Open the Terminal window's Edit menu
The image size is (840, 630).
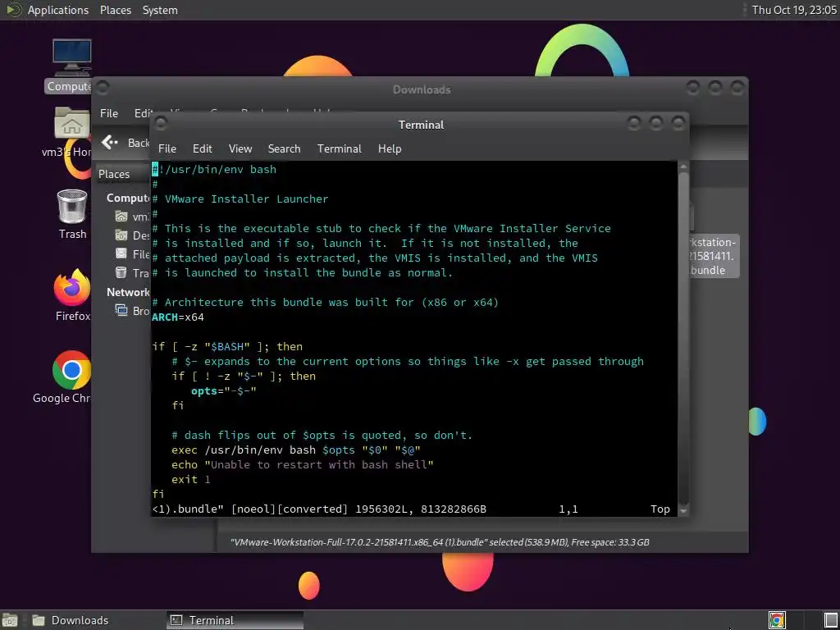202,148
